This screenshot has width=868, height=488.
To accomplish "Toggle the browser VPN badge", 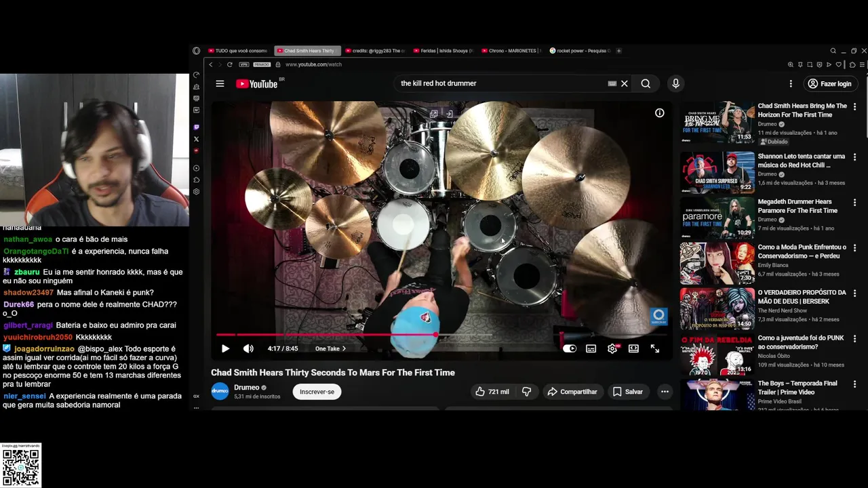I will click(244, 64).
